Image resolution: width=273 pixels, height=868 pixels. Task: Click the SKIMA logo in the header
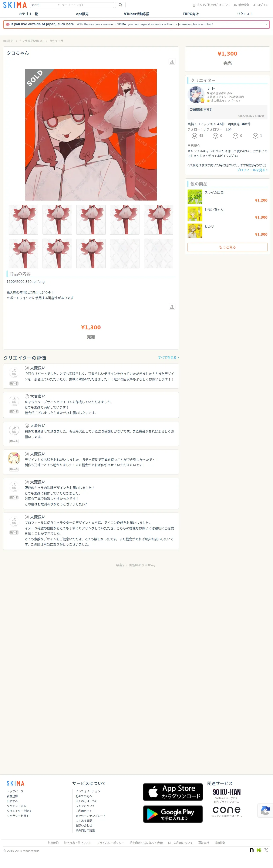[x=15, y=5]
